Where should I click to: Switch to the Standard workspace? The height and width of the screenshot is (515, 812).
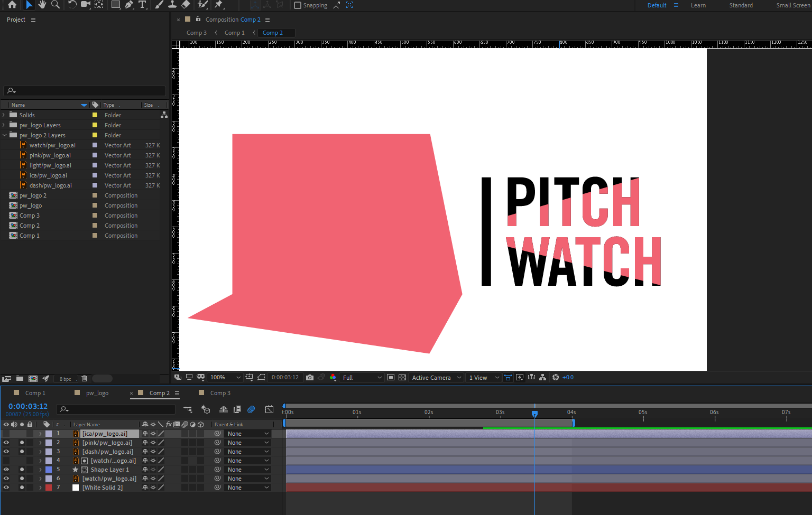[x=741, y=5]
